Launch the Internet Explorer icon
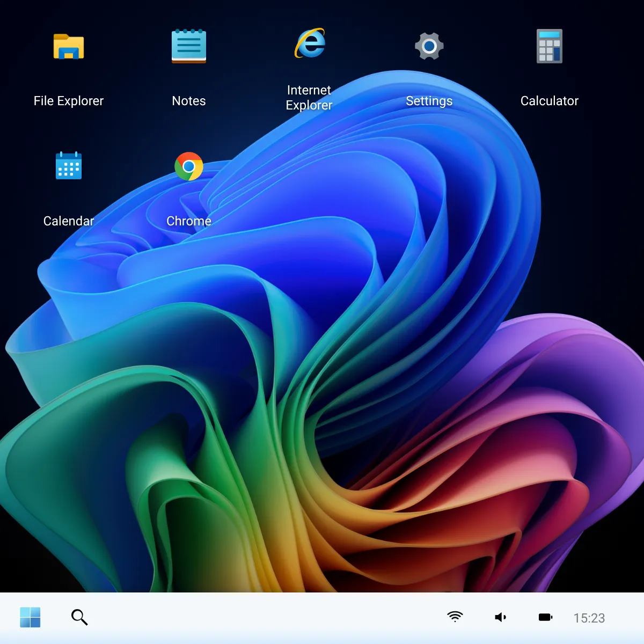644x644 pixels. pos(309,43)
